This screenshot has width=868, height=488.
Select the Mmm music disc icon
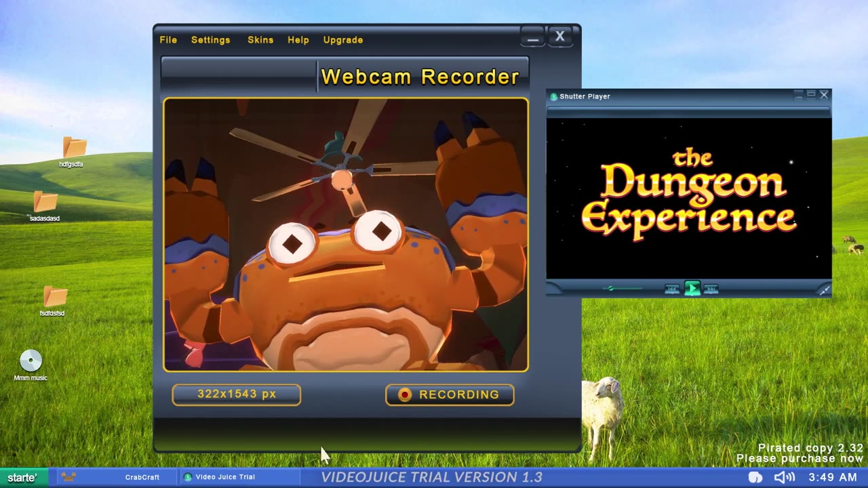click(31, 365)
